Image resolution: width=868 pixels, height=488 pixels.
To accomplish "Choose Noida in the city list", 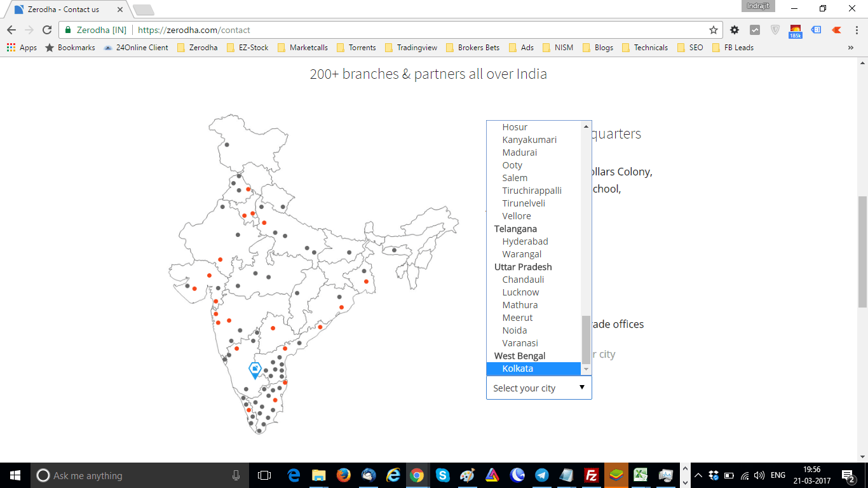I will [x=534, y=330].
